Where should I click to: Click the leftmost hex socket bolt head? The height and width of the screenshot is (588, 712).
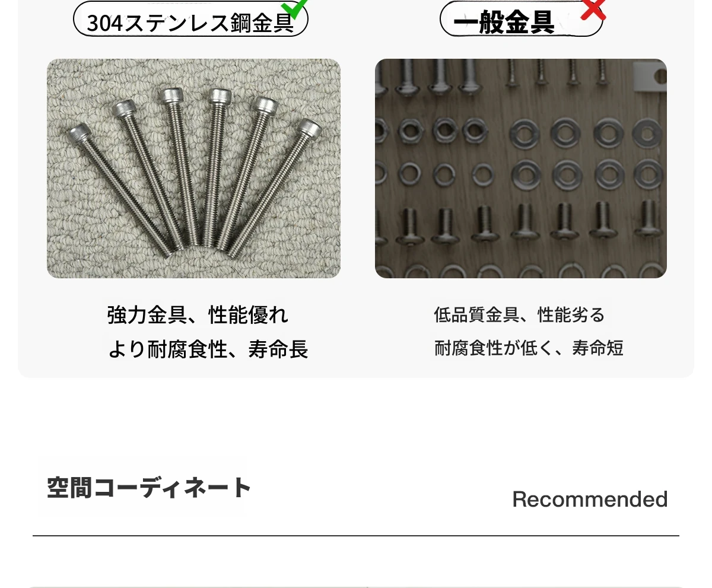(79, 133)
